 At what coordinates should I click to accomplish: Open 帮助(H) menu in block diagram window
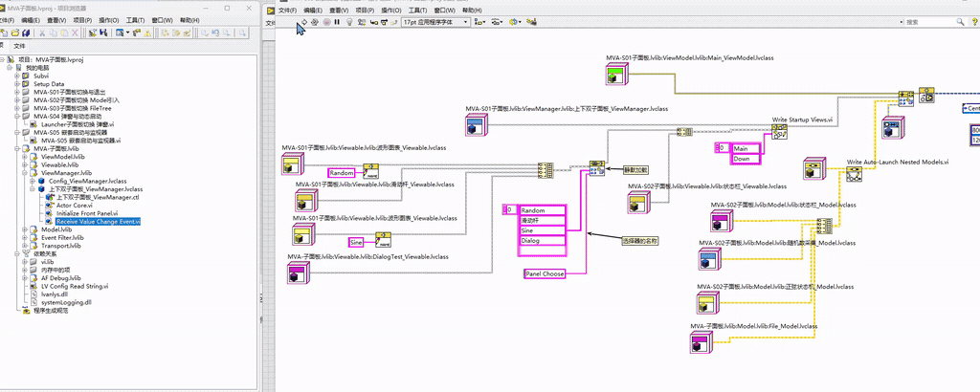point(472,11)
